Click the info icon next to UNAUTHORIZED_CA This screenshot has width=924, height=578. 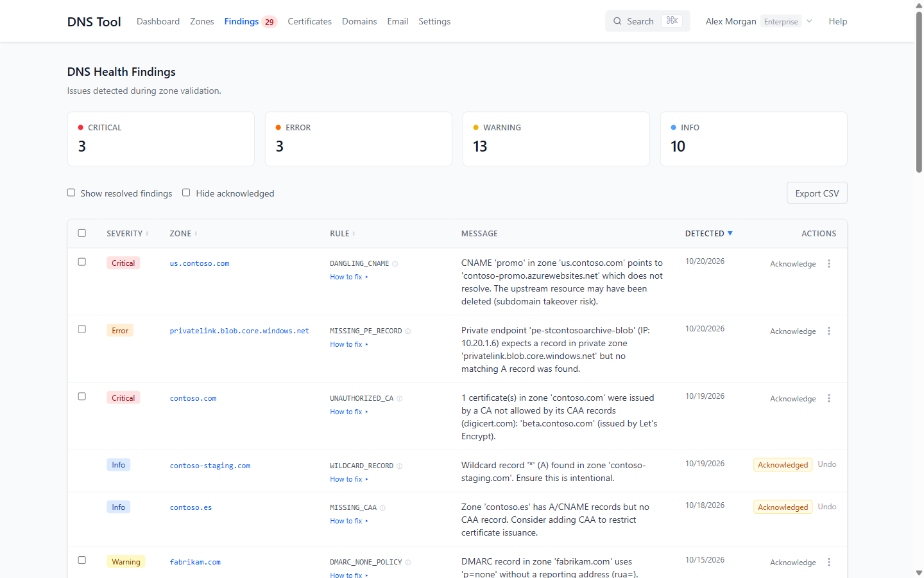click(400, 399)
